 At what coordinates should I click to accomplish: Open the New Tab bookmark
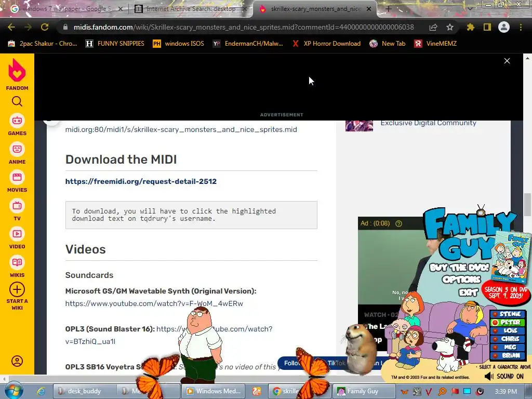pyautogui.click(x=388, y=44)
